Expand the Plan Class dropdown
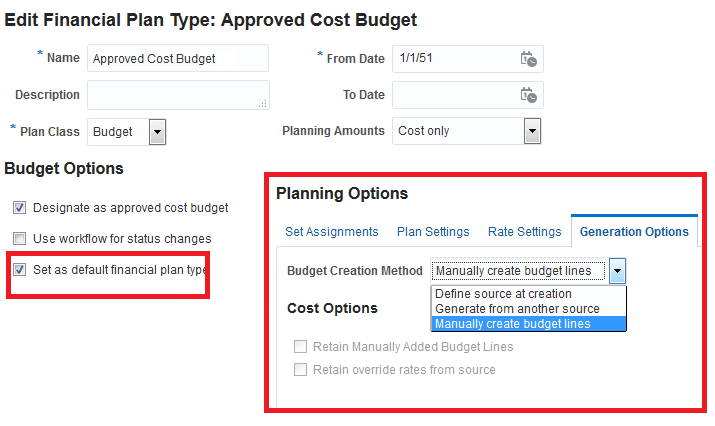Viewport: 715px width, 426px height. pos(157,131)
